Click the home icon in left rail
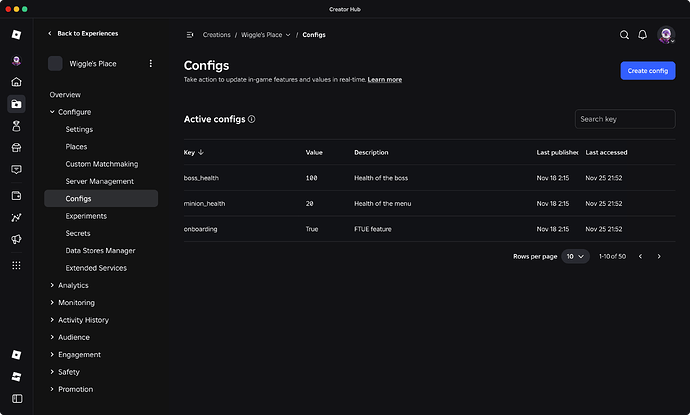This screenshot has width=690, height=415. tap(16, 82)
